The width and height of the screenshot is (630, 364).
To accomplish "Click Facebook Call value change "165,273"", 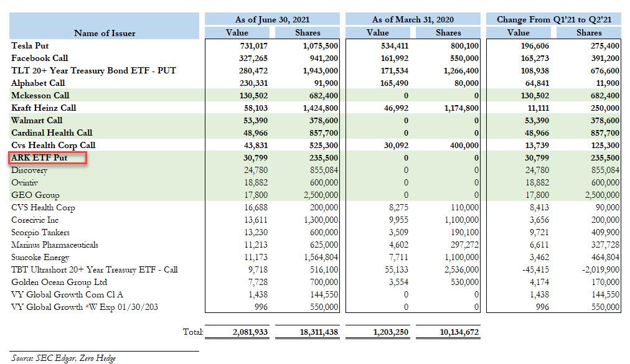I will coord(535,58).
